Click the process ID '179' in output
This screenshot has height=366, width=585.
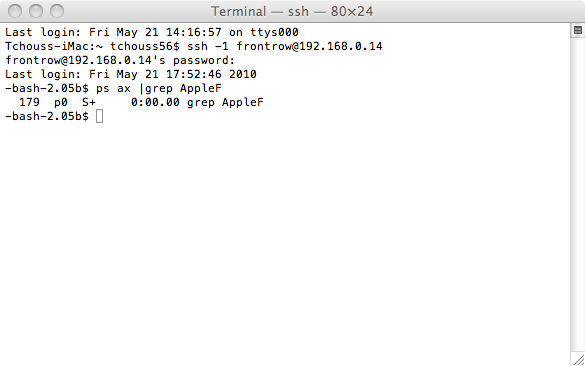29,102
